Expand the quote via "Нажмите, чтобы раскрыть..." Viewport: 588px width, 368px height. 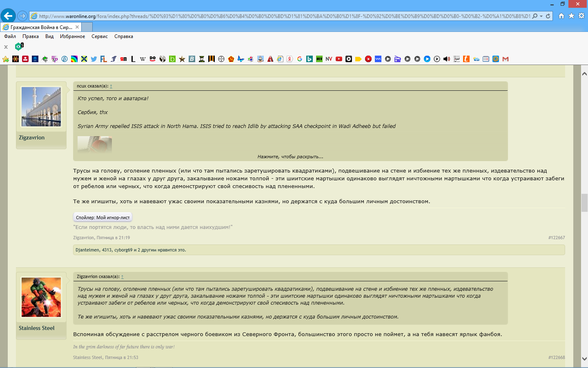click(x=290, y=157)
